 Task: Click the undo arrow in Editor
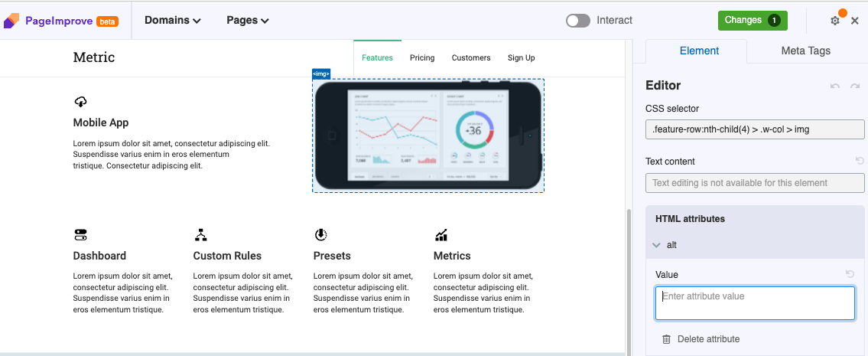coord(835,87)
